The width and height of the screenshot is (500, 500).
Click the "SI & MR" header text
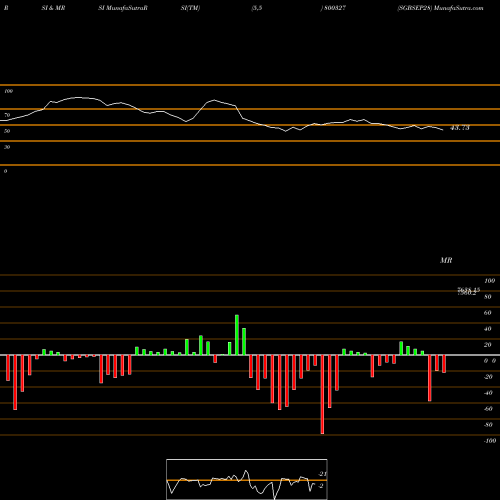[53, 8]
